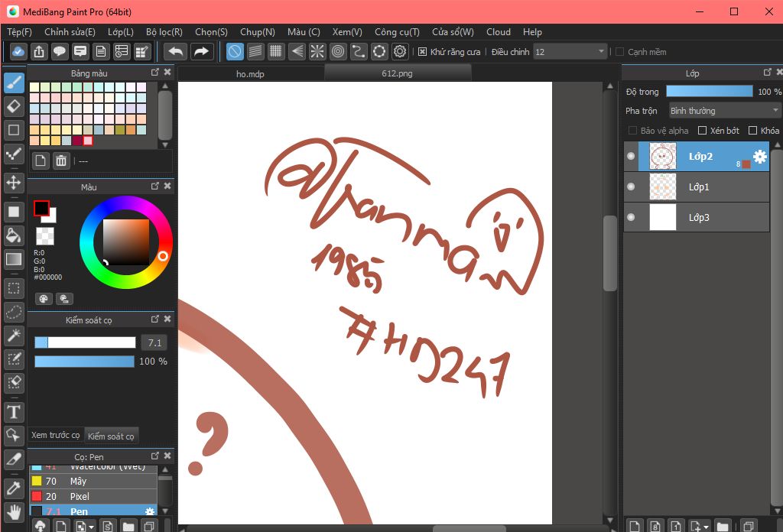The height and width of the screenshot is (532, 783).
Task: Enable the vanishing point snap guide
Action: [297, 51]
